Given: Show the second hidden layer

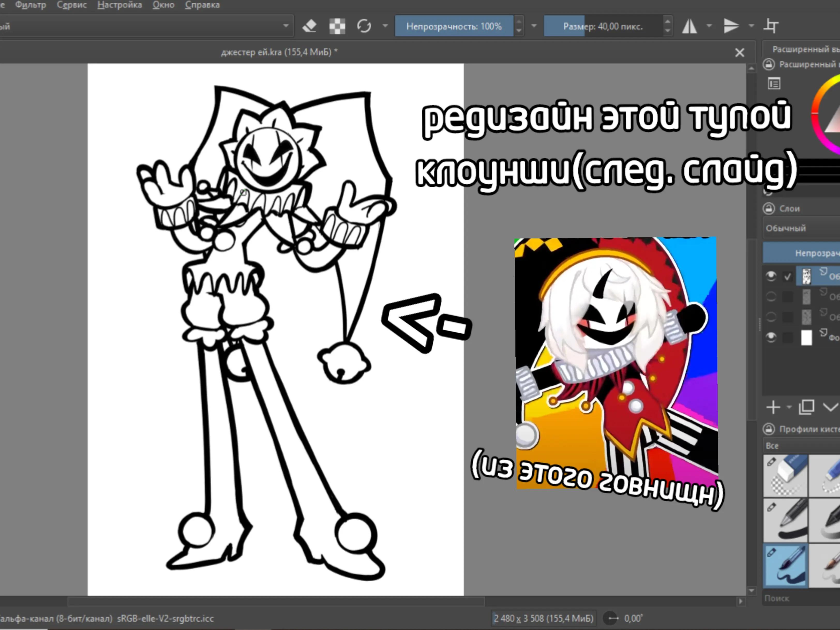Looking at the screenshot, I should [x=771, y=297].
